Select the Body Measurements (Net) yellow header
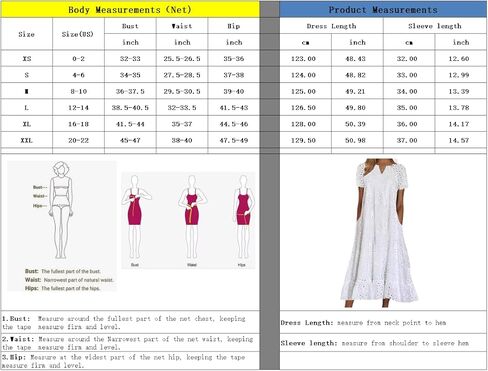The height and width of the screenshot is (371, 488). 130,9
